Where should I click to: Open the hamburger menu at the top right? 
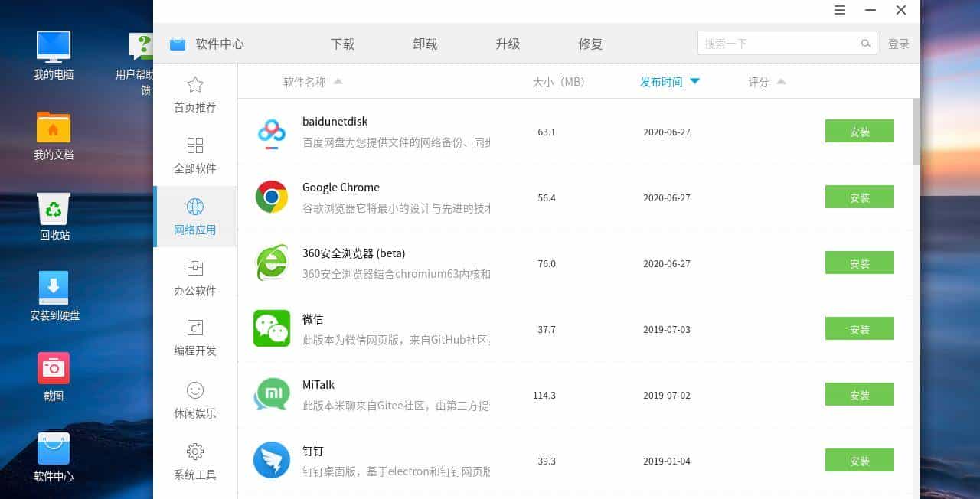(x=840, y=10)
